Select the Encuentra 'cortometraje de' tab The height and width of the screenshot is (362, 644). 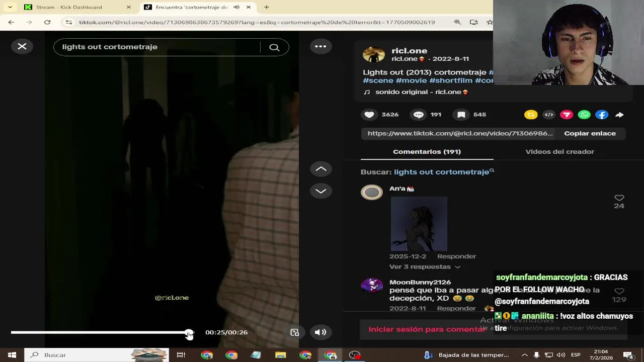(x=198, y=7)
